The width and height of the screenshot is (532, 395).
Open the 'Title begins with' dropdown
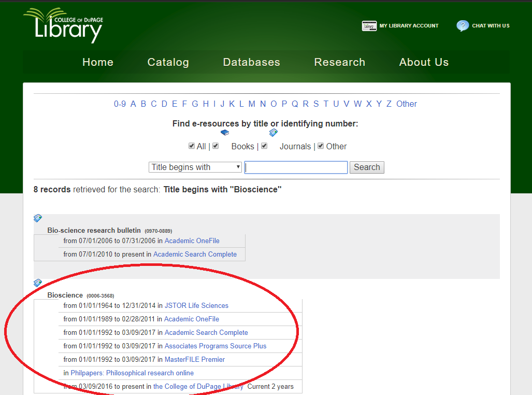195,167
